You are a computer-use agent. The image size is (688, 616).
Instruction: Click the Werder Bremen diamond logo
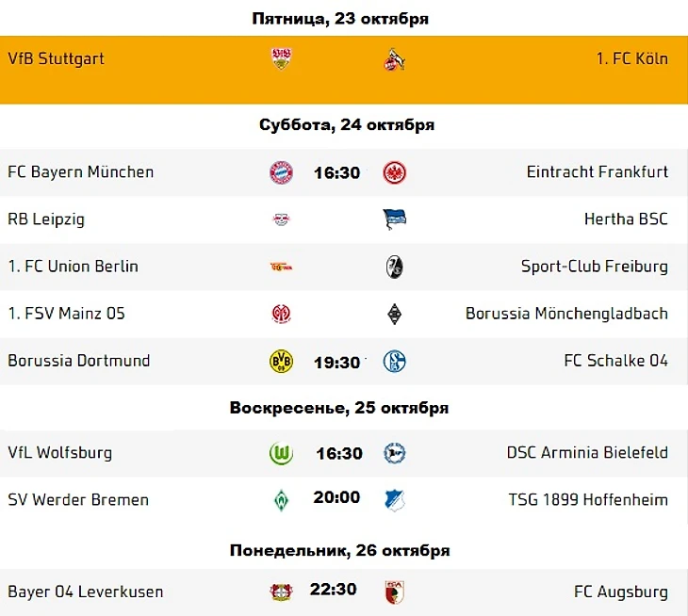pyautogui.click(x=281, y=500)
